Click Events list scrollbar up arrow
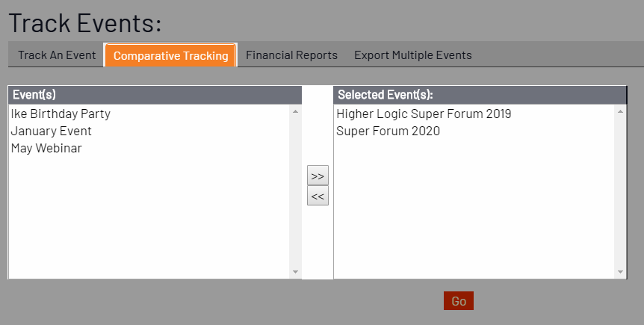The height and width of the screenshot is (325, 644). tap(295, 111)
